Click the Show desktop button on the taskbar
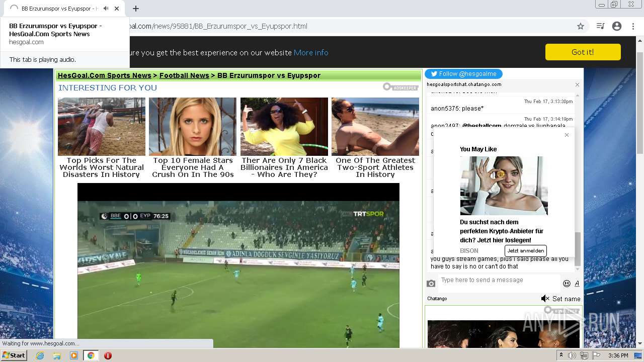This screenshot has width=644, height=362. pos(638,355)
